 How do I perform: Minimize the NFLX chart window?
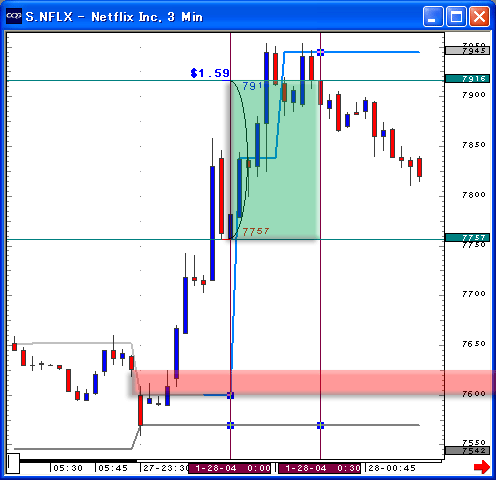pyautogui.click(x=433, y=16)
